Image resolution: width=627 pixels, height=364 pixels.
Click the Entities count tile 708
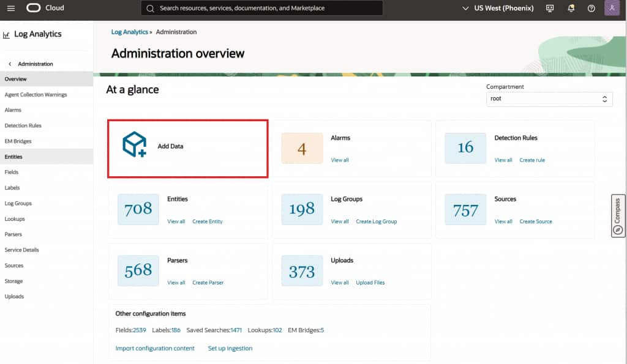coord(138,209)
